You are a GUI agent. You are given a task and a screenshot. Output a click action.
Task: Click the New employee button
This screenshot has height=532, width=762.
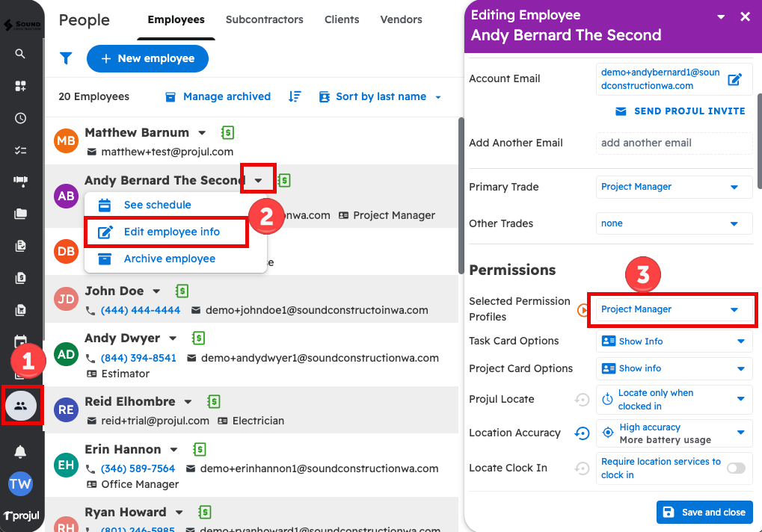click(147, 58)
